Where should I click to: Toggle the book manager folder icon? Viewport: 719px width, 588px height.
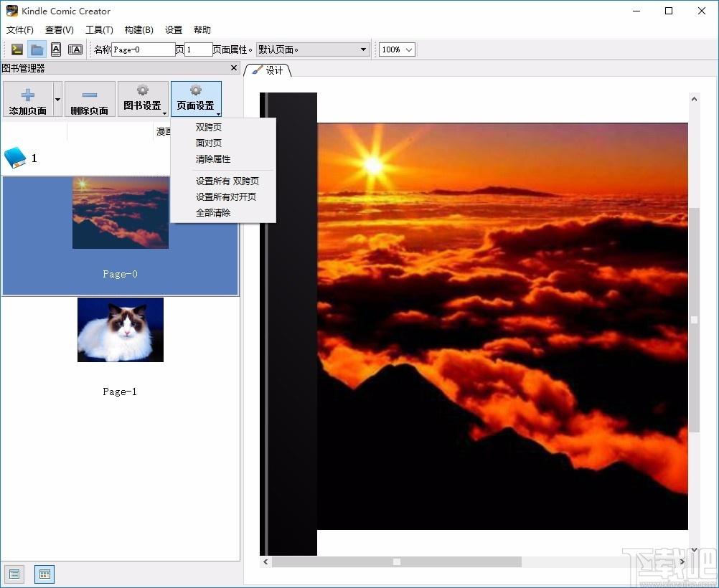click(37, 49)
